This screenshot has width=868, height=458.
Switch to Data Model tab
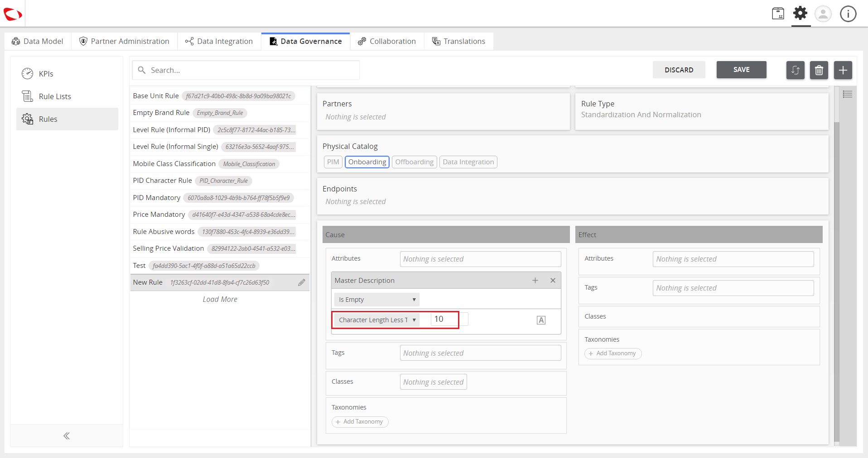(x=38, y=41)
